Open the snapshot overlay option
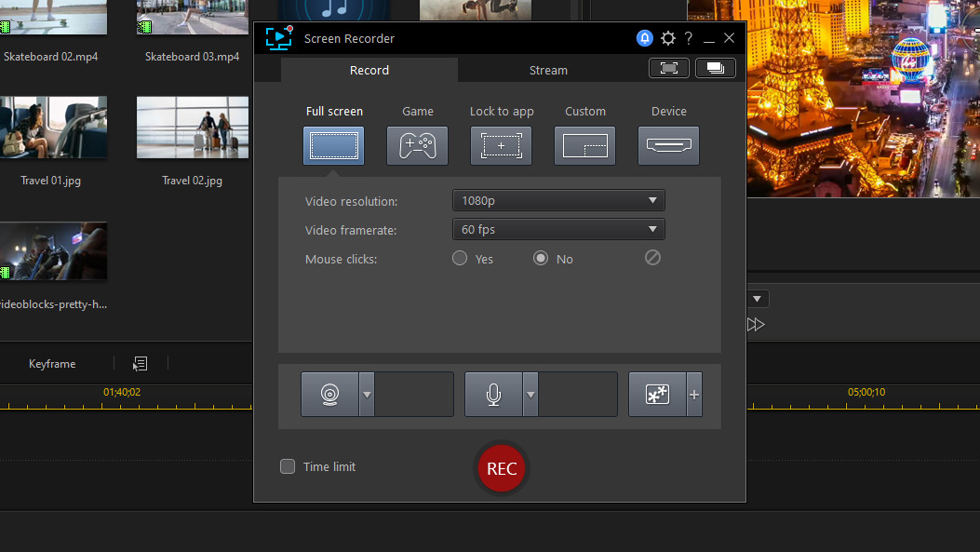This screenshot has width=980, height=552. click(x=656, y=394)
